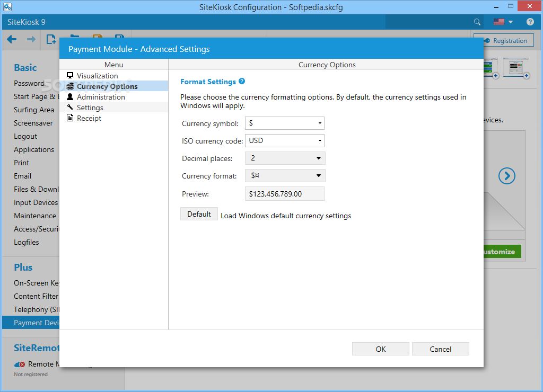The image size is (543, 392).
Task: Click the Remote Monitoring cloud status icon
Action: 20,364
